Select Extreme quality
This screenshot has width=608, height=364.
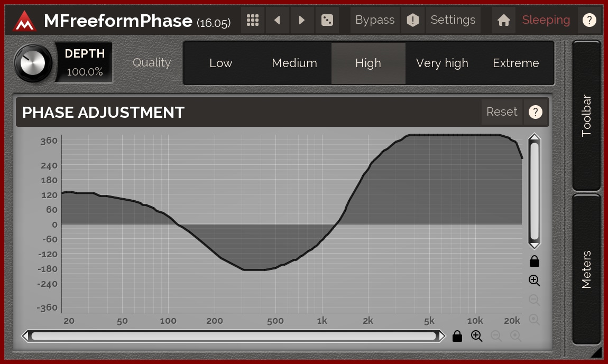[x=515, y=63]
